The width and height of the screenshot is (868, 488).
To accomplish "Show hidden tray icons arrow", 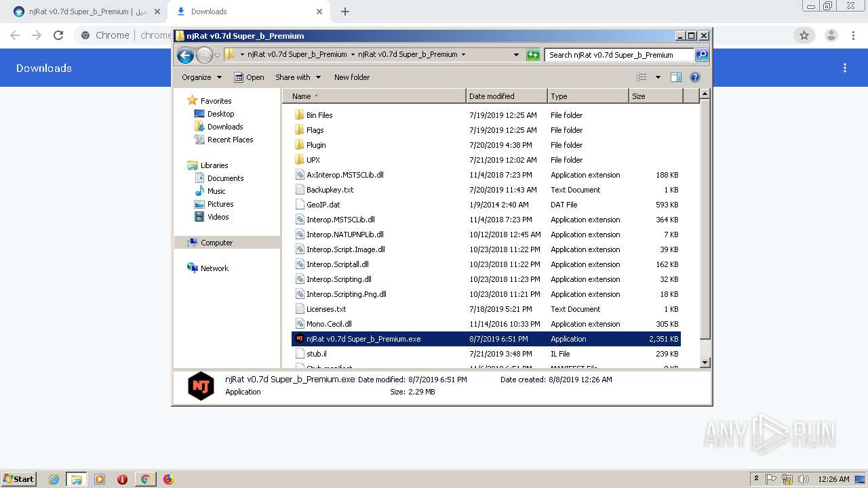I will coord(756,479).
